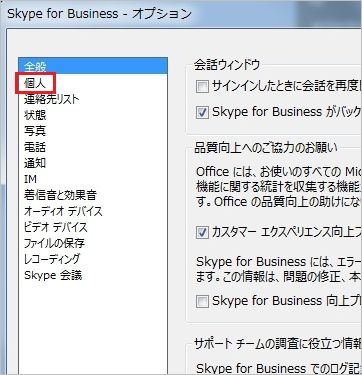The width and height of the screenshot is (362, 375).
Task: Click the 会話ウィンドウ group label
Action: tap(227, 65)
